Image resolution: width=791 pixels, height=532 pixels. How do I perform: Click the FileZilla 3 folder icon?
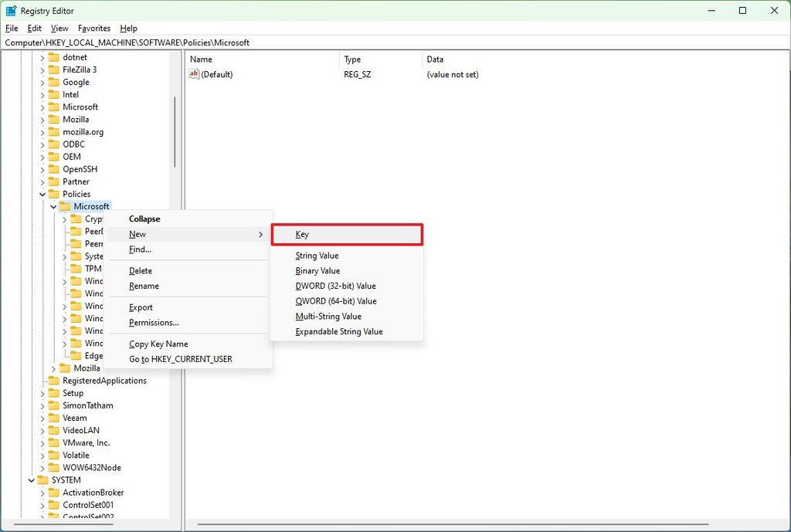click(54, 69)
